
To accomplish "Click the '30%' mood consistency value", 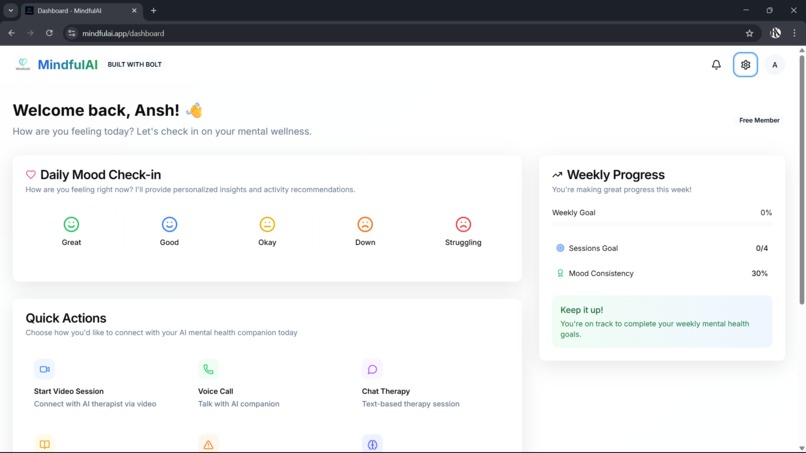I will [759, 274].
